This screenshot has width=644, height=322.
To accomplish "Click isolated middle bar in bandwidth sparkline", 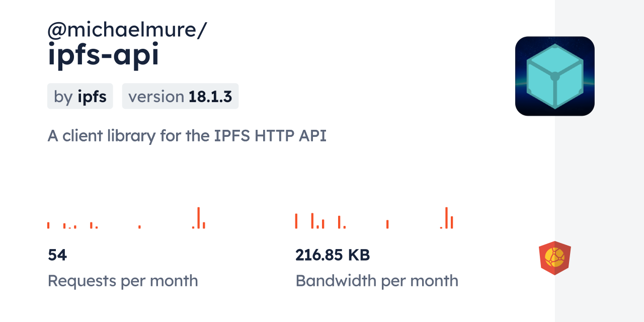I will 387,224.
